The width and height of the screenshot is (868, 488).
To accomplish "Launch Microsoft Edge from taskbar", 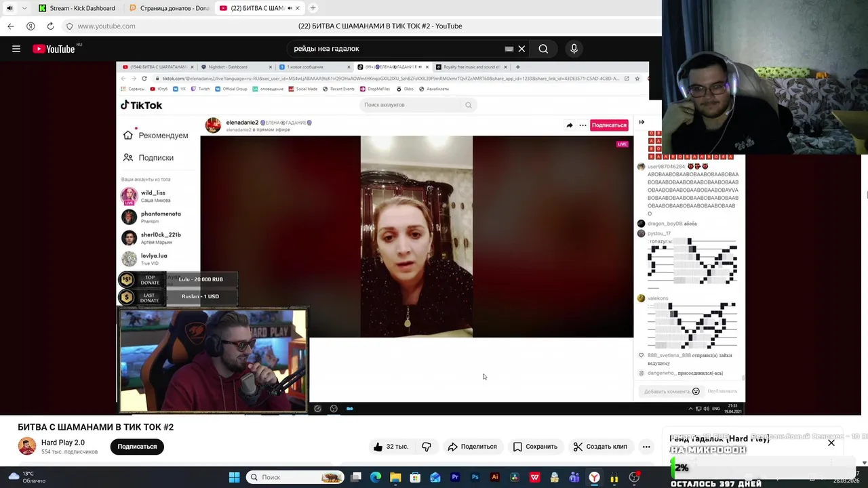I will 376,477.
